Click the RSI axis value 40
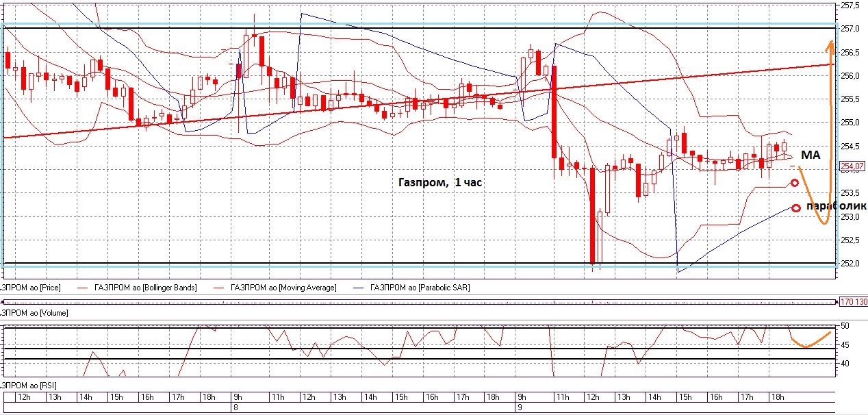This screenshot has width=868, height=415. click(845, 364)
